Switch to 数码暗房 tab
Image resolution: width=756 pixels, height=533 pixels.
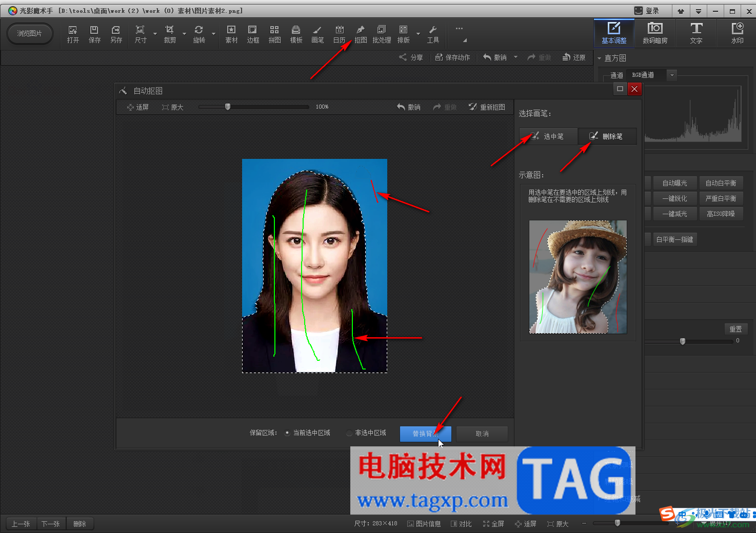pyautogui.click(x=655, y=33)
